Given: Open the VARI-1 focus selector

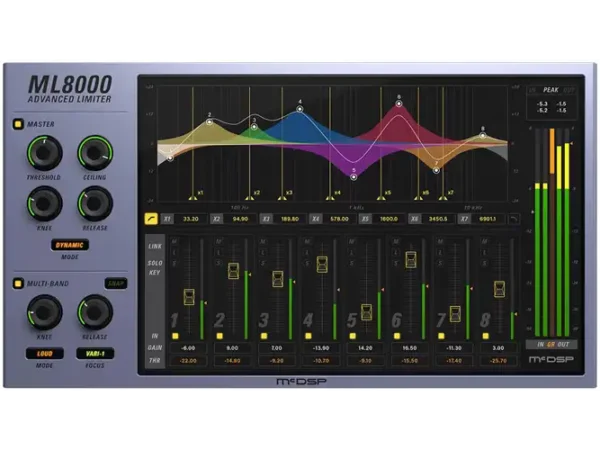Looking at the screenshot, I should [95, 354].
